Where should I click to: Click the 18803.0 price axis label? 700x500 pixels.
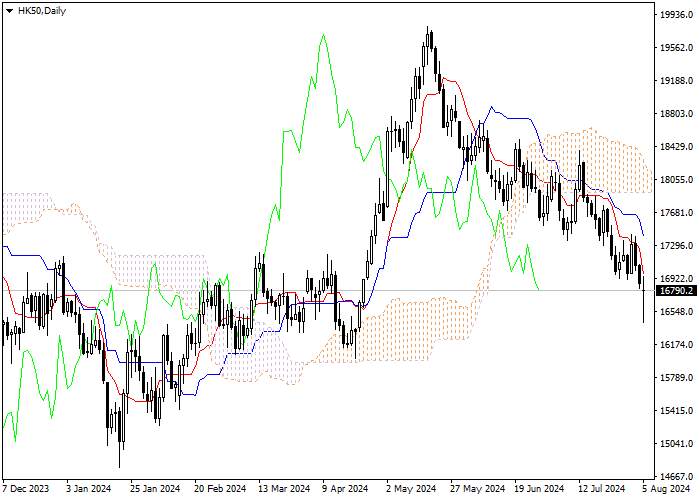point(676,114)
